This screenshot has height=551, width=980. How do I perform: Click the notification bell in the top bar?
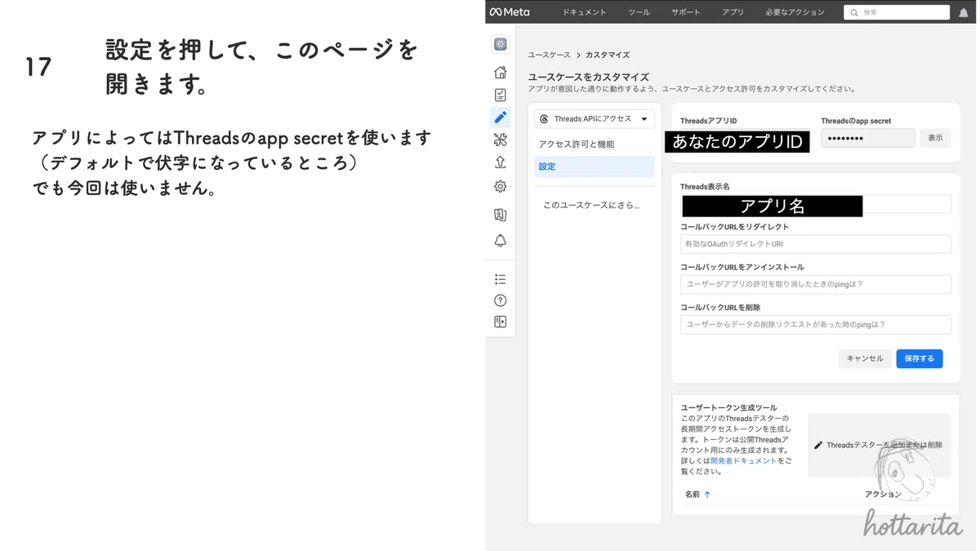click(964, 12)
